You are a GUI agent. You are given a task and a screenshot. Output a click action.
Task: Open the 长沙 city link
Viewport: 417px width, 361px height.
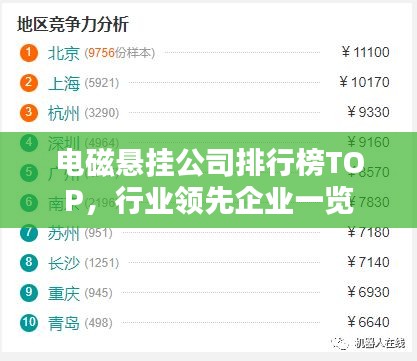pyautogui.click(x=64, y=263)
